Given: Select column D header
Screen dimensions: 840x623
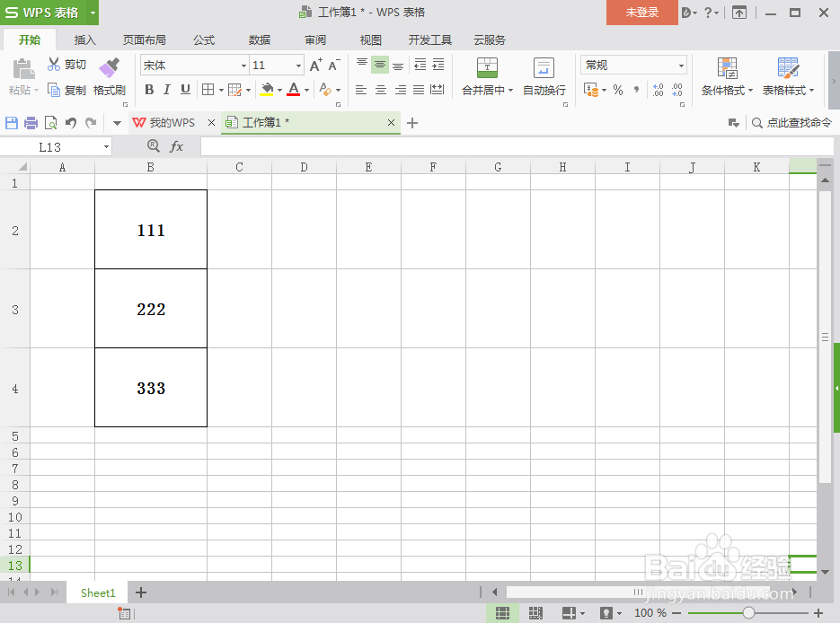Looking at the screenshot, I should (304, 167).
